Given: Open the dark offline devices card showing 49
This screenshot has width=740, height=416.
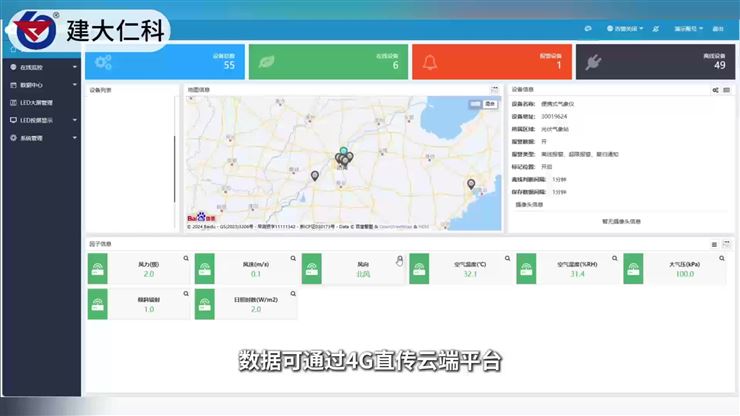Looking at the screenshot, I should click(656, 62).
